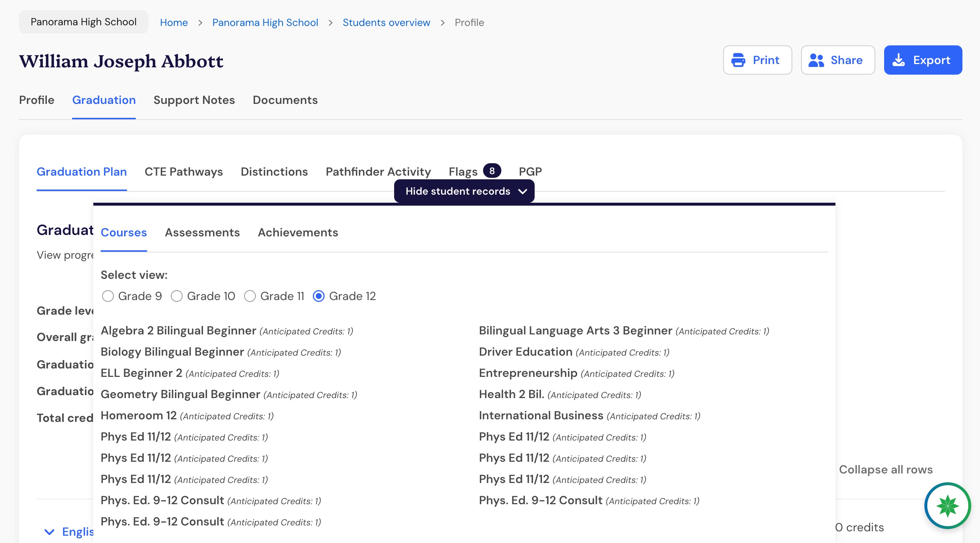Select the Courses records tab
Image resolution: width=980 pixels, height=543 pixels.
[x=124, y=232]
